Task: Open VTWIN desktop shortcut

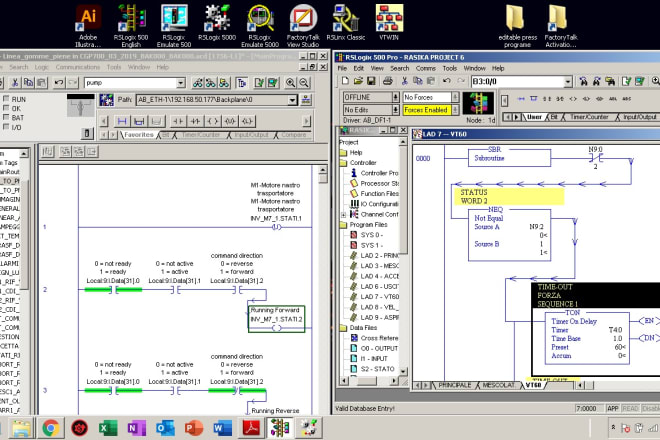Action: pos(389,23)
